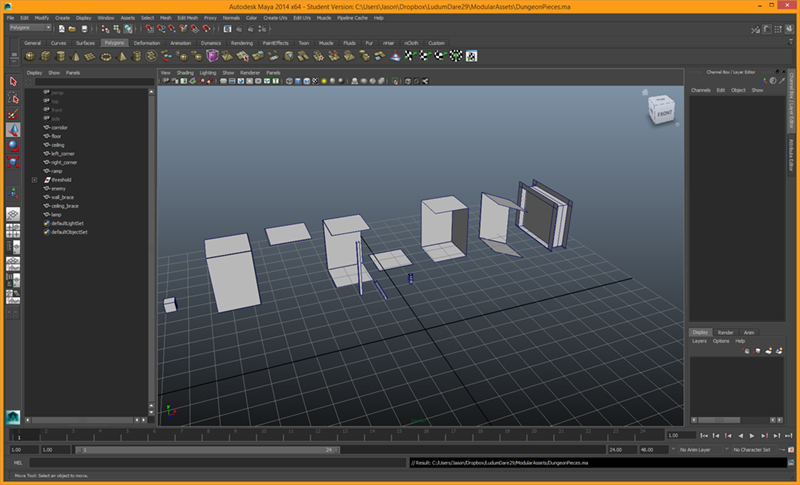Click the current frame field 1.00
This screenshot has height=485, width=800.
point(680,436)
